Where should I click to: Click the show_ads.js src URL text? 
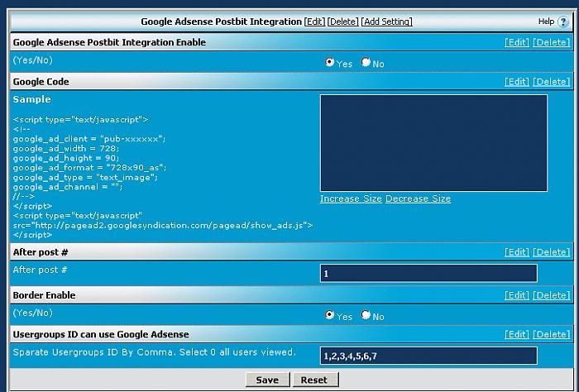click(163, 225)
